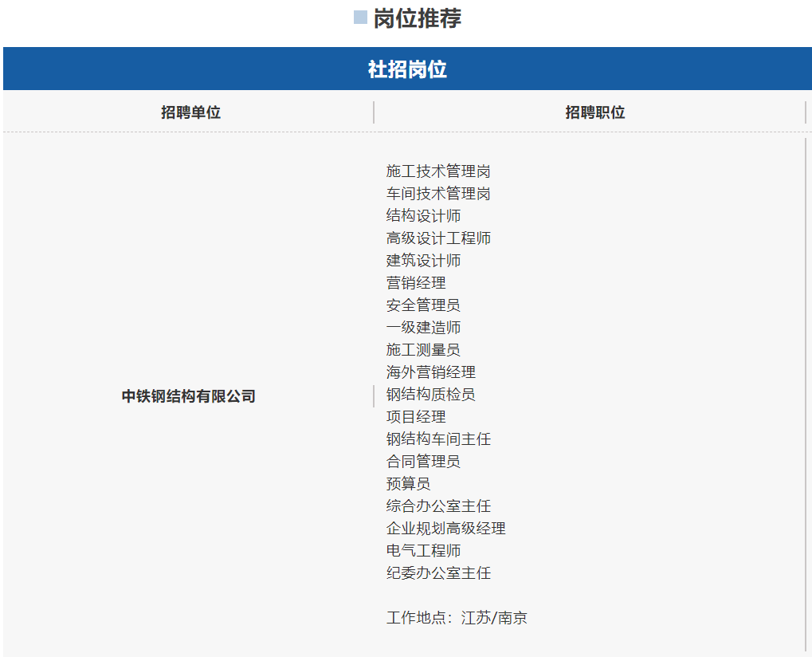This screenshot has height=657, width=812.
Task: Click the 招聘职位 column header
Action: [x=595, y=112]
